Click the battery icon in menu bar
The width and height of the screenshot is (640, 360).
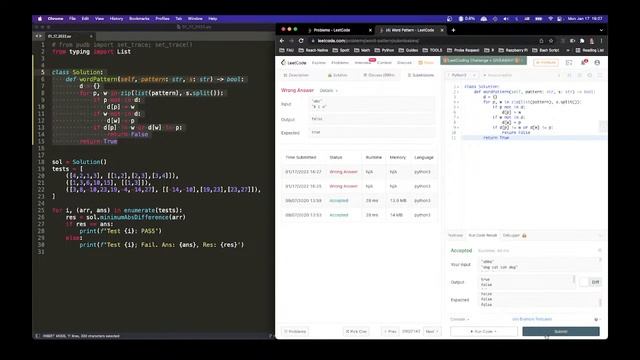[x=538, y=19]
